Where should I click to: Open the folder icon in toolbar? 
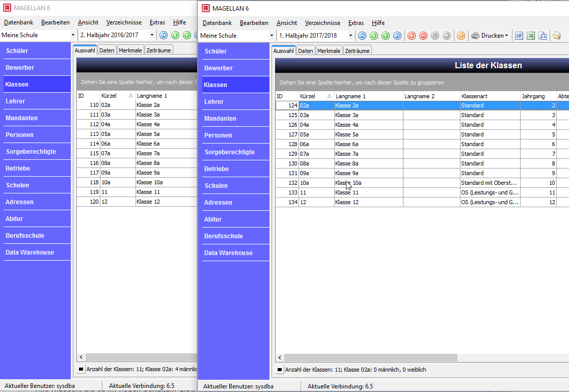point(557,36)
